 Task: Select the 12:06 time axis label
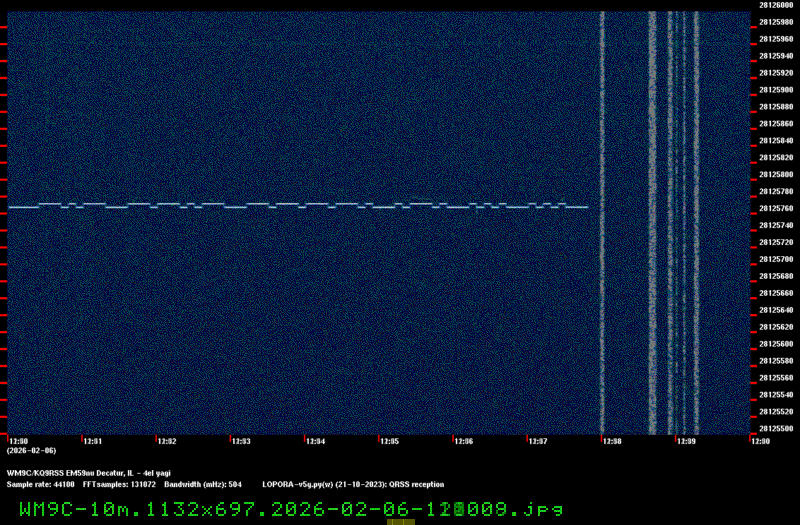point(463,441)
